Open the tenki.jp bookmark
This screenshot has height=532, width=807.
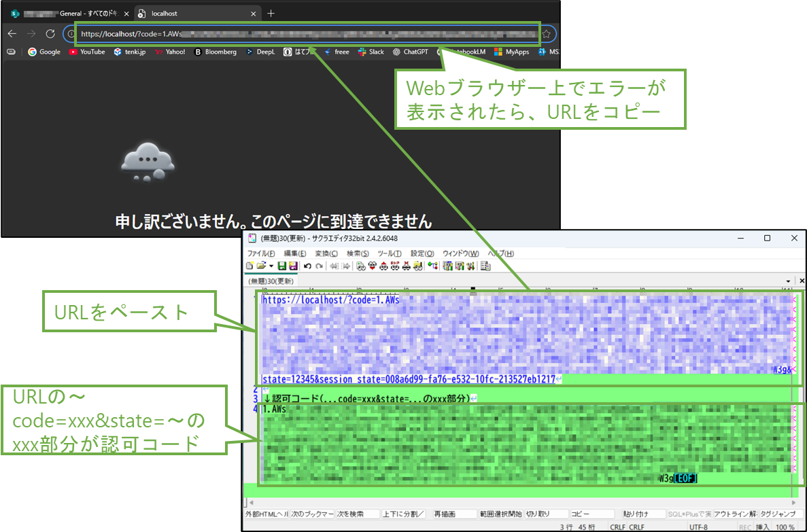tap(130, 52)
